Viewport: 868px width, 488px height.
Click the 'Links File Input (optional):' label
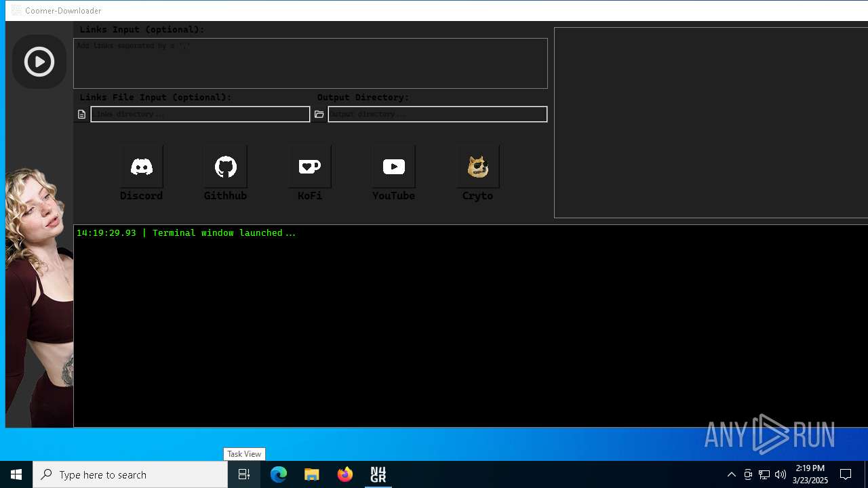pos(155,98)
